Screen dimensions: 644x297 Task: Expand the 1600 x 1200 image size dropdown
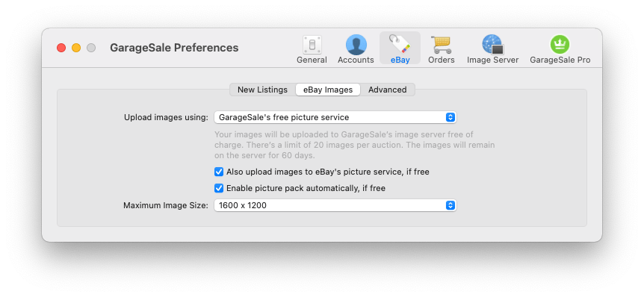pos(335,205)
